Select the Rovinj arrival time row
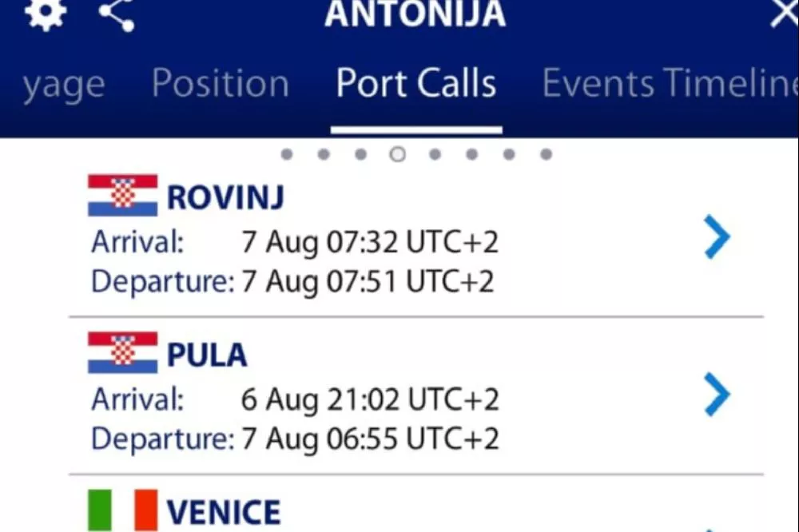The image size is (799, 532). 294,242
